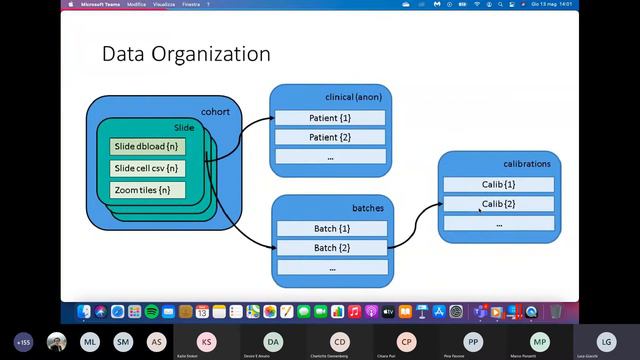Viewport: 640px width, 360px height.
Task: Click the "Calib {2}" row
Action: point(499,204)
